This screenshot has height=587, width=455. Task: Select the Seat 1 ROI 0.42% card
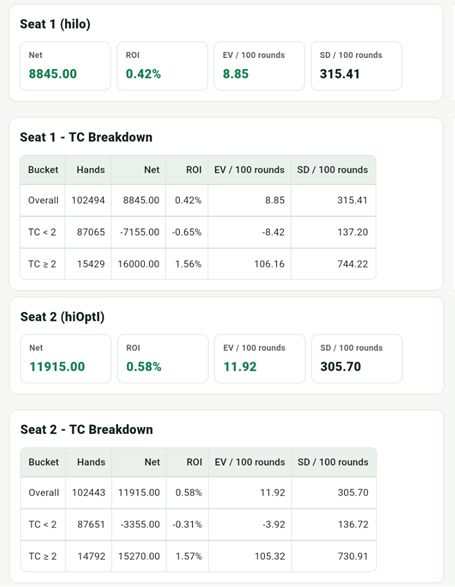[x=162, y=66]
